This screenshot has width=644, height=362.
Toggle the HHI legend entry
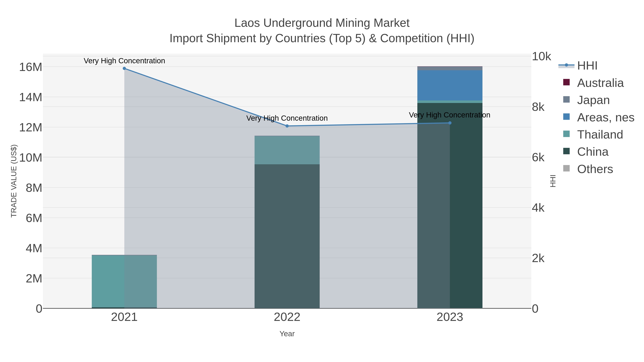[578, 65]
